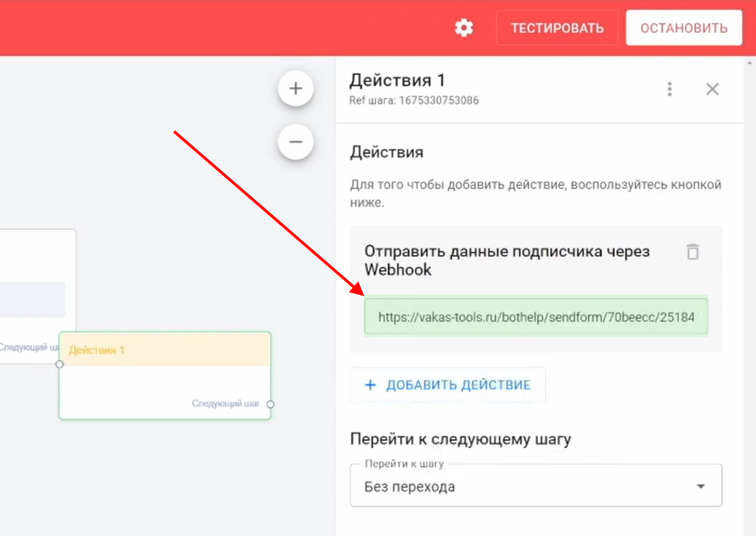Open three-dot menu for Действия 1 panel
The height and width of the screenshot is (536, 756).
coord(669,89)
